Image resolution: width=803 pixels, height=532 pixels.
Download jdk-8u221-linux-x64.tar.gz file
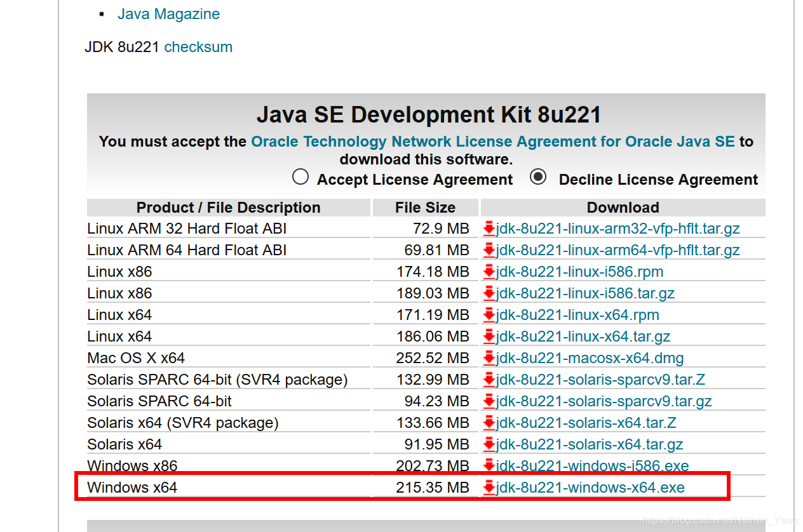[583, 336]
